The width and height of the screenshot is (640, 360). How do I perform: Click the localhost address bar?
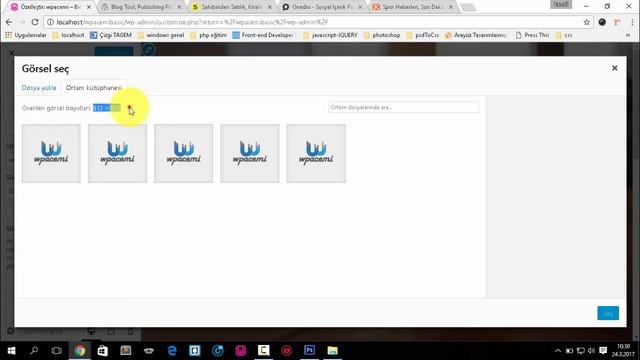(314, 22)
